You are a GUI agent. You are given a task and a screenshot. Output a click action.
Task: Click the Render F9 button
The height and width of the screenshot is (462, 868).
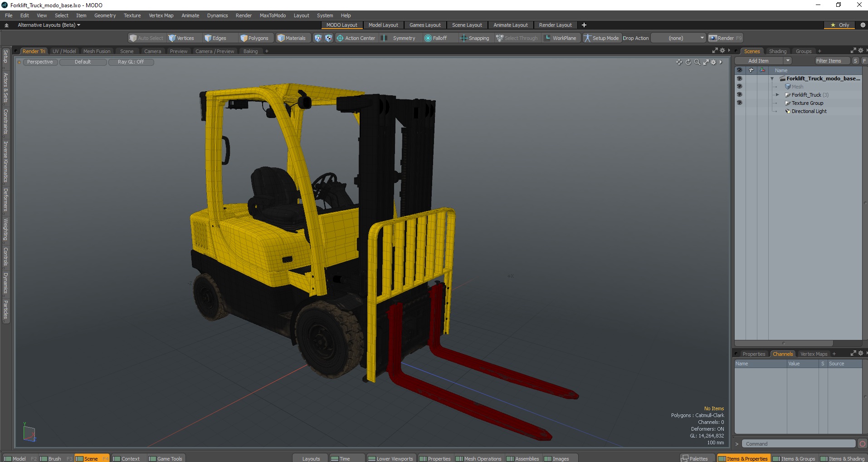(x=725, y=38)
